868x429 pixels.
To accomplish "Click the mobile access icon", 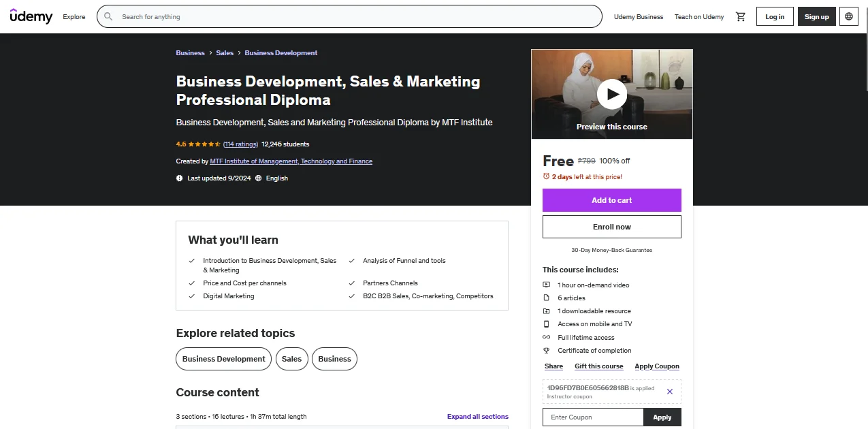I will 546,324.
